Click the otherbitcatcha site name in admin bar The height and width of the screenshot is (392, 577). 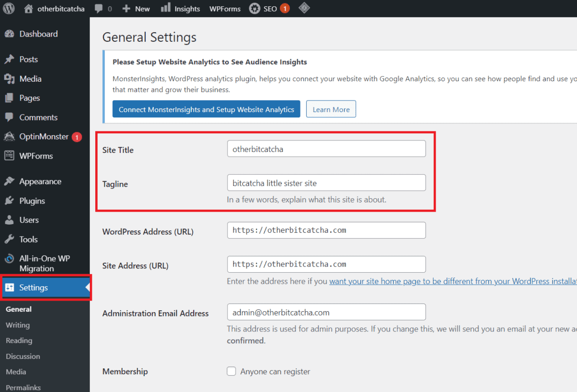click(x=61, y=9)
